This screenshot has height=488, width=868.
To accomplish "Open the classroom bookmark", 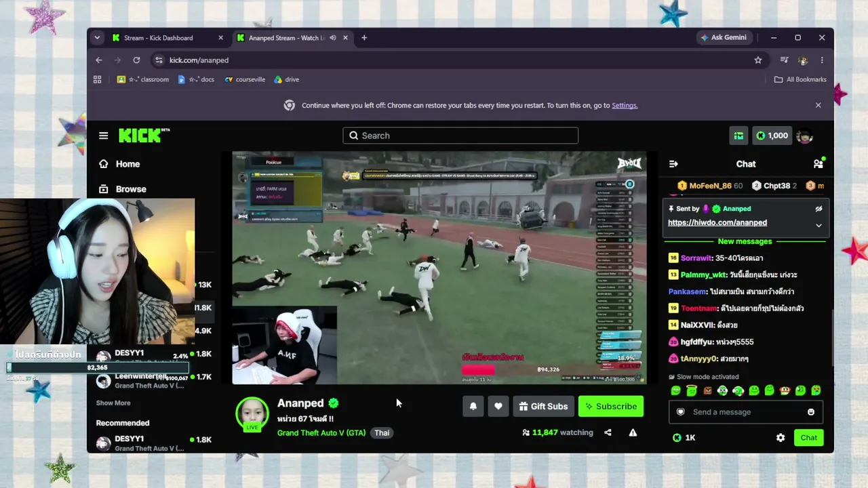I will (x=143, y=79).
